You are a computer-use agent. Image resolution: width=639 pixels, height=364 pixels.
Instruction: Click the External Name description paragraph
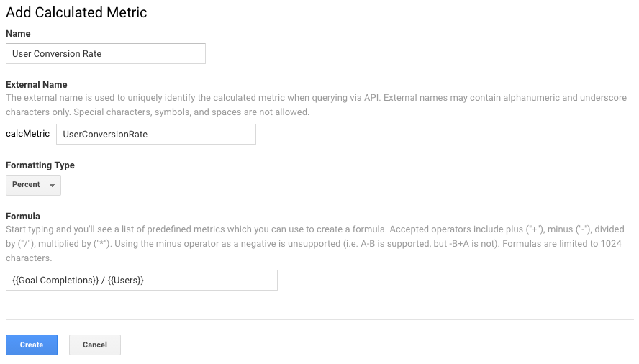click(316, 105)
